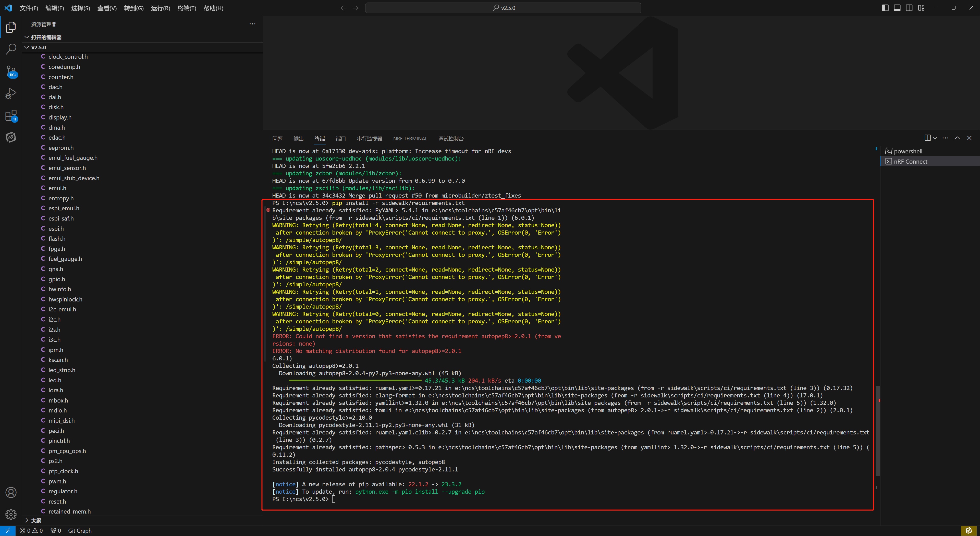Viewport: 980px width, 536px height.
Task: Open the Go menu
Action: coord(133,8)
